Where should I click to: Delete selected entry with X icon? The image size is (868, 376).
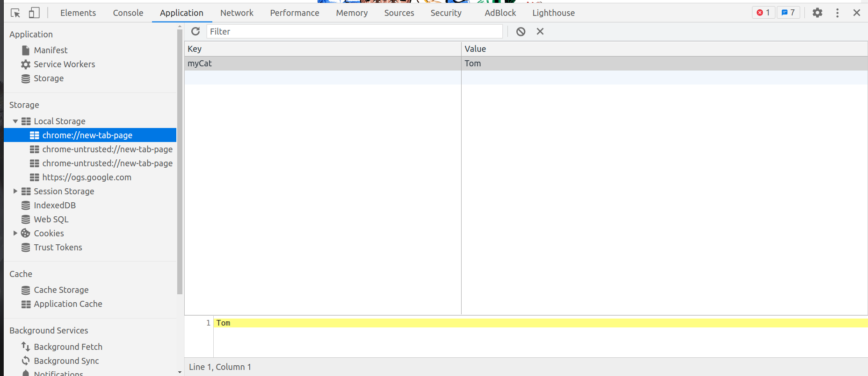point(540,31)
